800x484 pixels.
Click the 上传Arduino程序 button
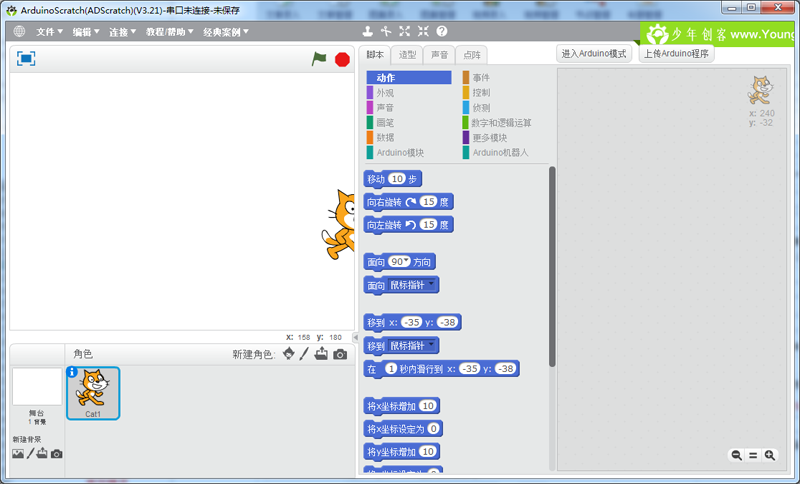click(x=676, y=54)
